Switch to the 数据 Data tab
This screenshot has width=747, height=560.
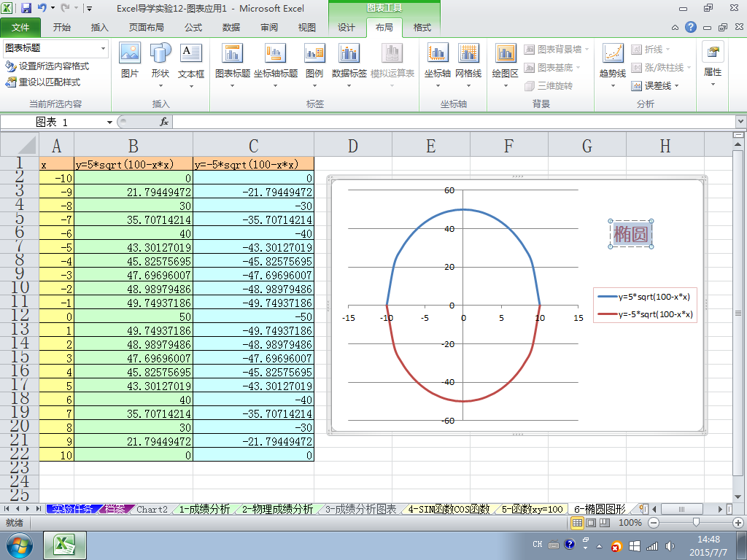point(231,28)
